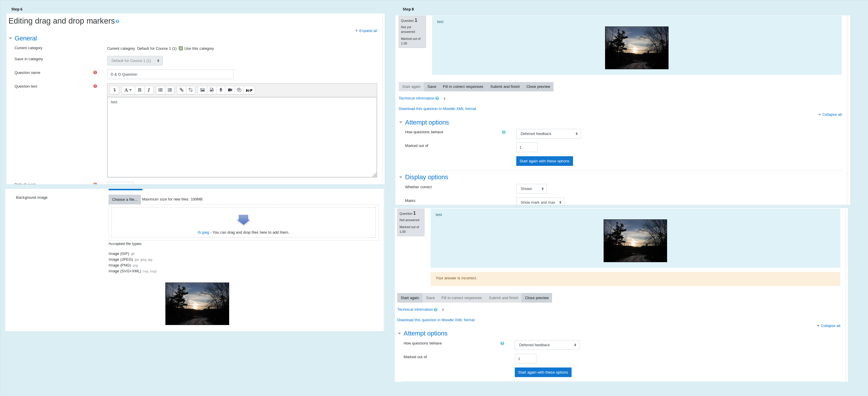
Task: Open help for How questions behave in incorrect-answer preview
Action: tap(502, 343)
